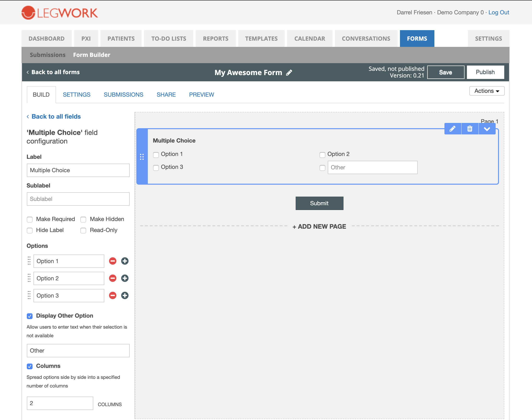The height and width of the screenshot is (420, 532).
Task: Add option after Option 2 with plus icon
Action: tap(125, 278)
